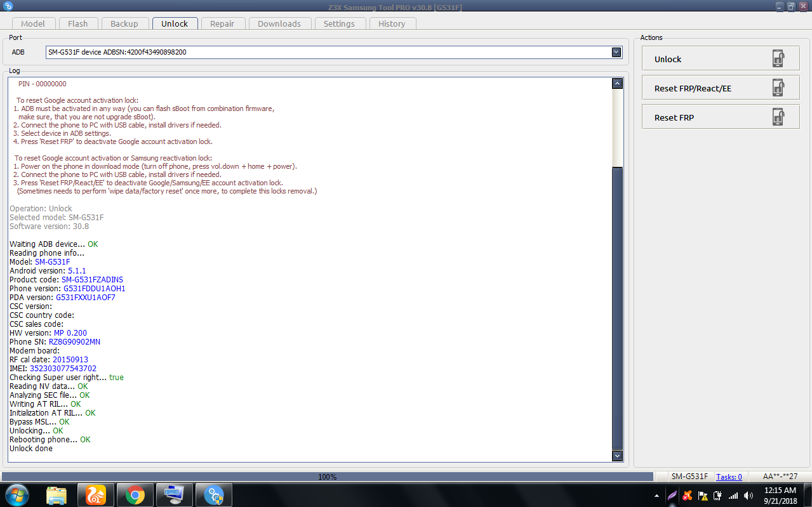Open the Model tab

tap(33, 23)
